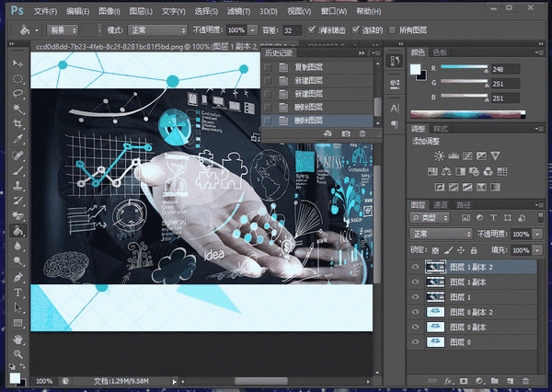Viewport: 552px width, 392px height.
Task: Open the 滤镜(T) menu
Action: (238, 11)
